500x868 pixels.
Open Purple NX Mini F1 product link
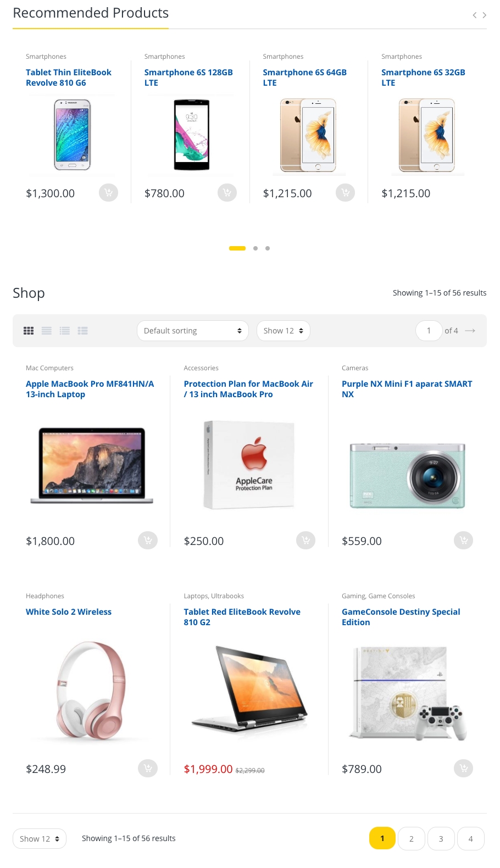coord(407,389)
